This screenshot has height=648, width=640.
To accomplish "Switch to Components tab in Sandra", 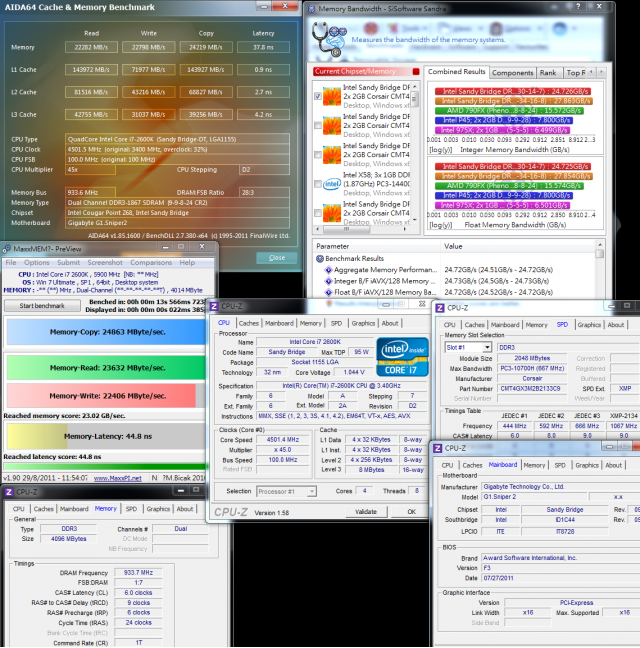I will tap(512, 73).
